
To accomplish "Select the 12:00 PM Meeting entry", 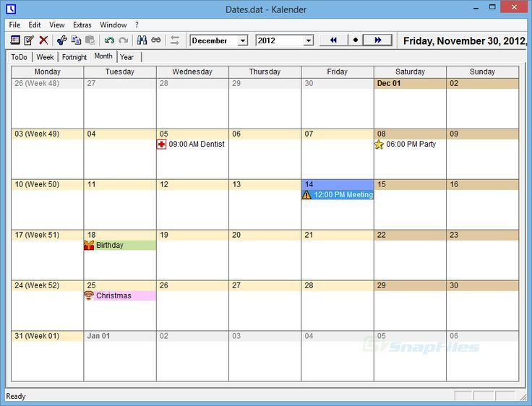I will click(x=338, y=194).
